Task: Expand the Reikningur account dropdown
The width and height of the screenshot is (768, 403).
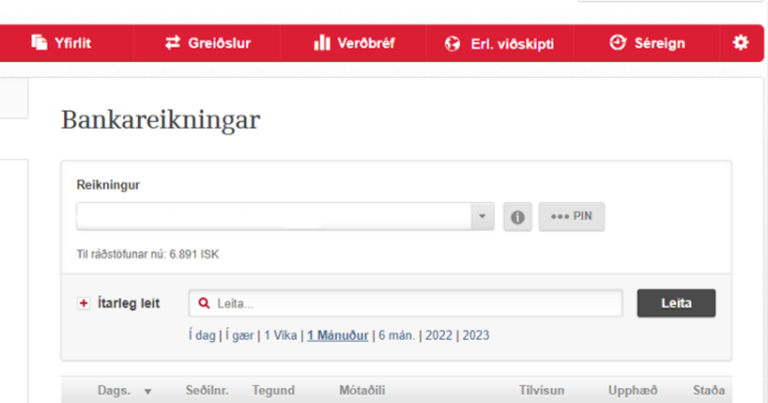Action: [x=483, y=217]
